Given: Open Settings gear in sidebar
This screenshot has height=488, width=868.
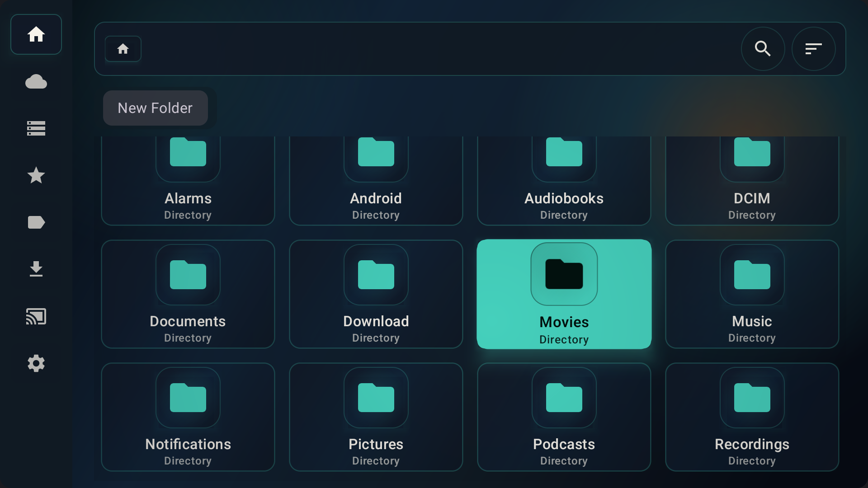Looking at the screenshot, I should 36,363.
